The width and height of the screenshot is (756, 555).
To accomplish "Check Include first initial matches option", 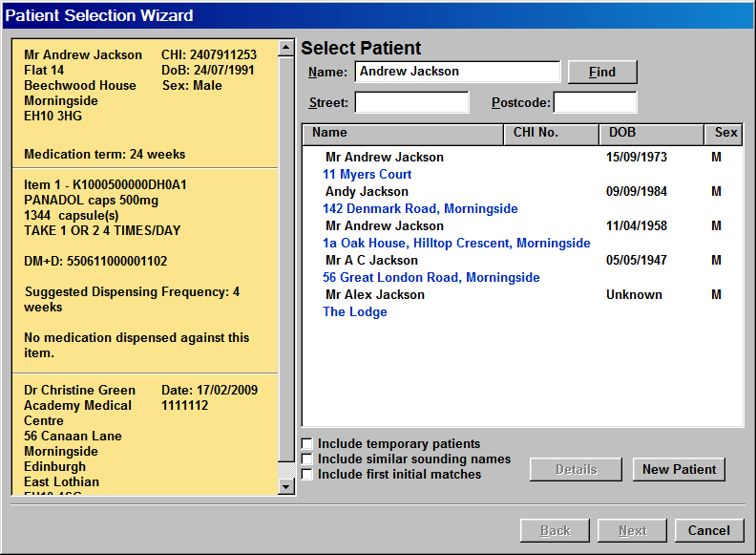I will pyautogui.click(x=306, y=474).
